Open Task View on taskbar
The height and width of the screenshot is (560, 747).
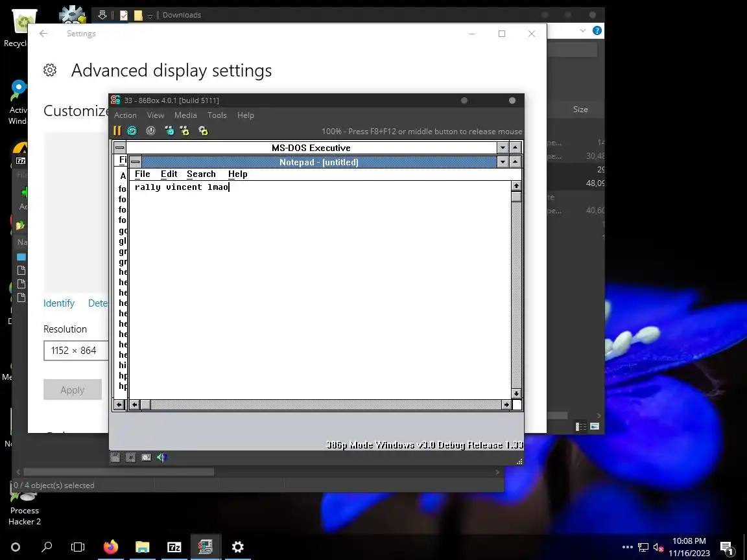click(x=78, y=546)
